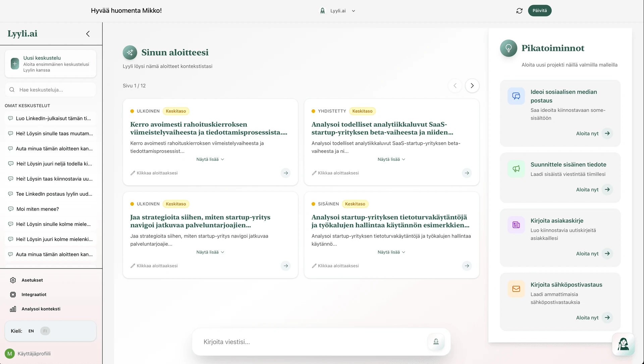644x364 pixels.
Task: Click the Integraatiot icon in the sidebar
Action: coord(12,294)
